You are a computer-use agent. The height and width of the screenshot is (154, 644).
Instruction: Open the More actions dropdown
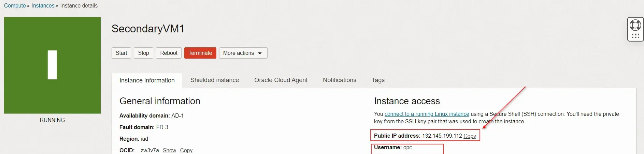243,53
